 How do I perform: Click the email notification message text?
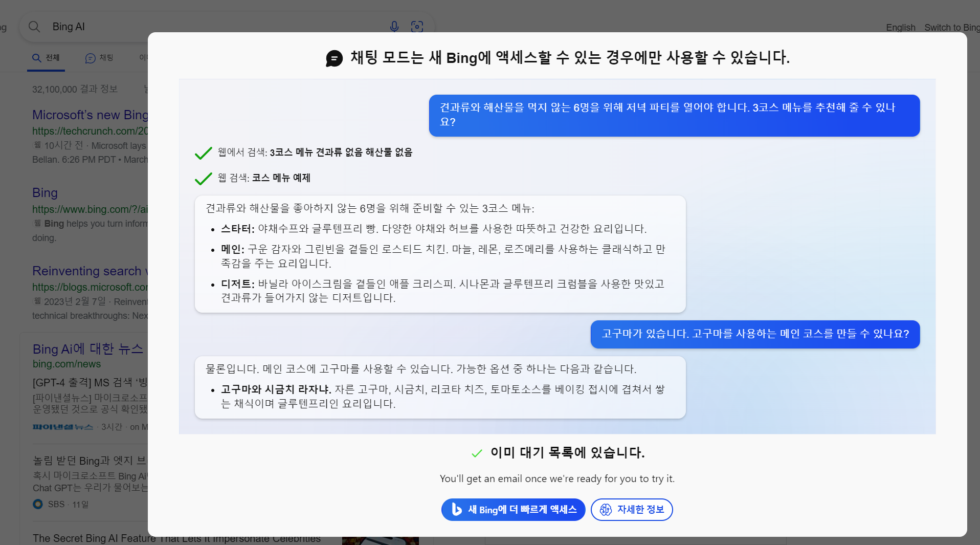557,479
